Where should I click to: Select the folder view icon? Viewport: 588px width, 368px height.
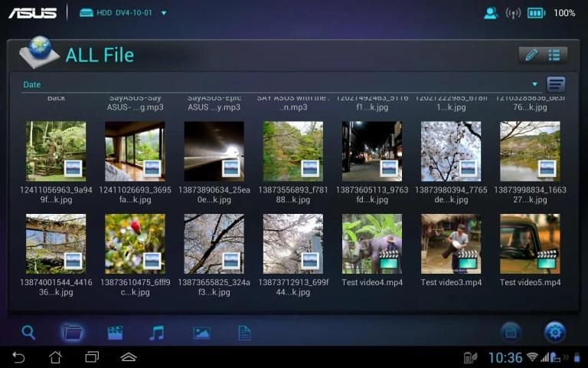(x=72, y=333)
